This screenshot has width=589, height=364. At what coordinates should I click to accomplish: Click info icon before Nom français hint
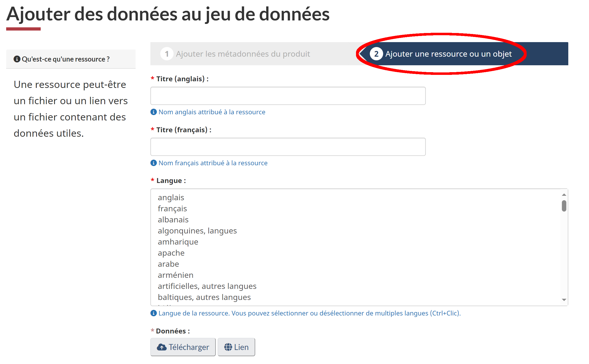(154, 163)
